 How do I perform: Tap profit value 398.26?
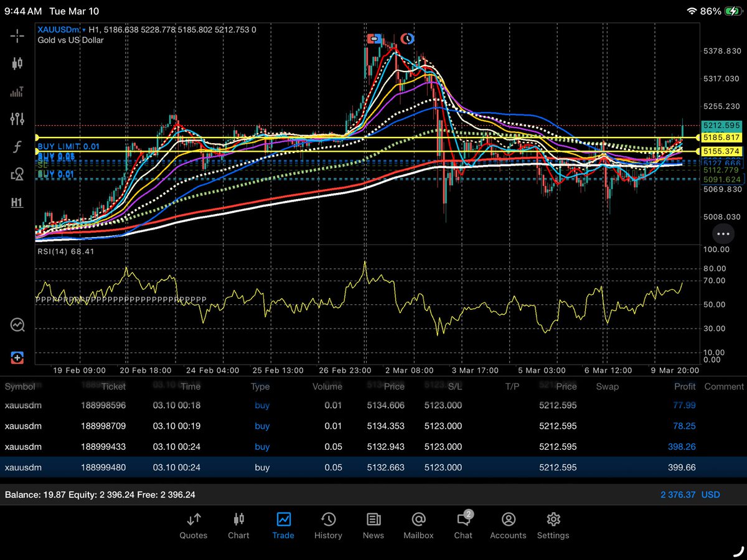[682, 447]
